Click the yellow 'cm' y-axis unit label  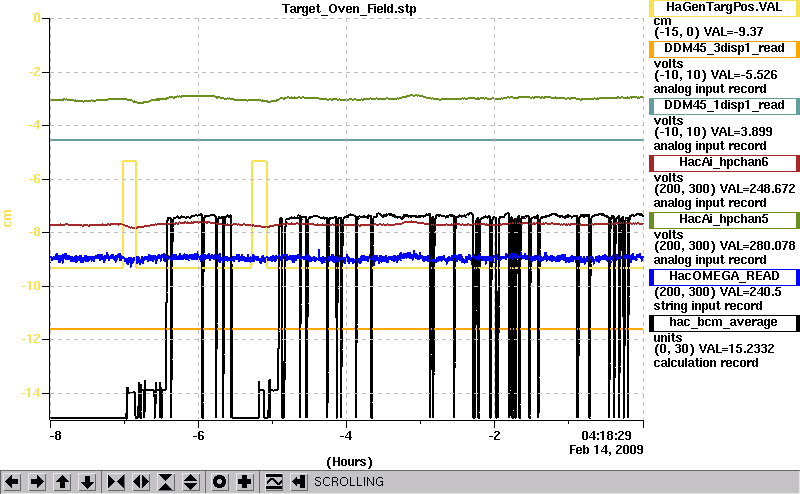pos(7,218)
